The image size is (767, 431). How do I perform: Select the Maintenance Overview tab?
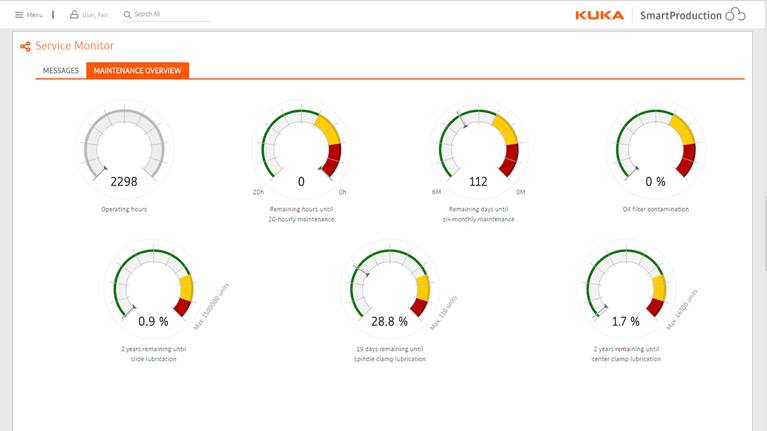[x=137, y=71]
